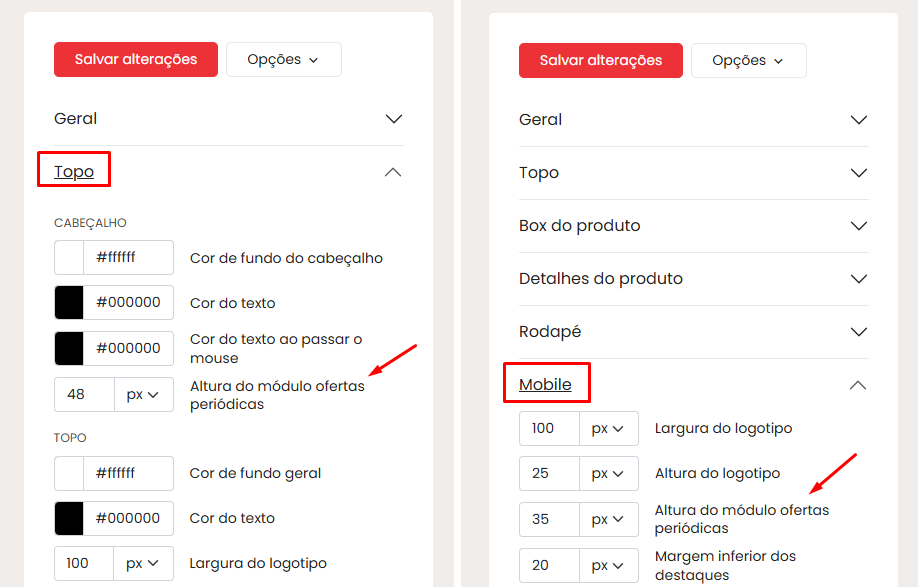
Task: Click Salvar alterações in right panel
Action: 601,60
